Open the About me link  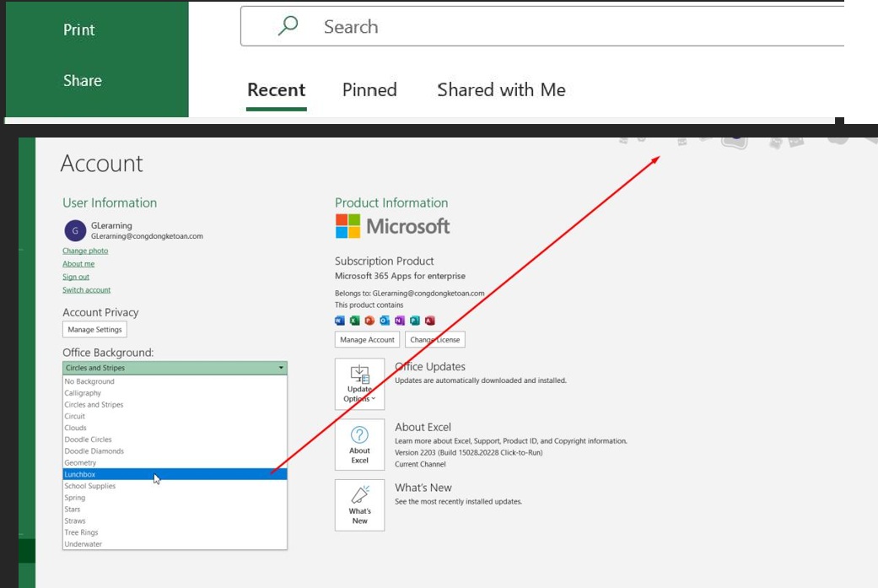pos(78,264)
